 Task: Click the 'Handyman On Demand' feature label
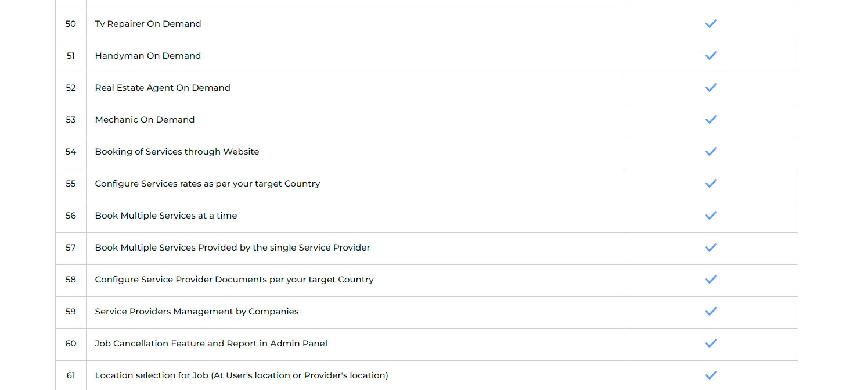148,56
